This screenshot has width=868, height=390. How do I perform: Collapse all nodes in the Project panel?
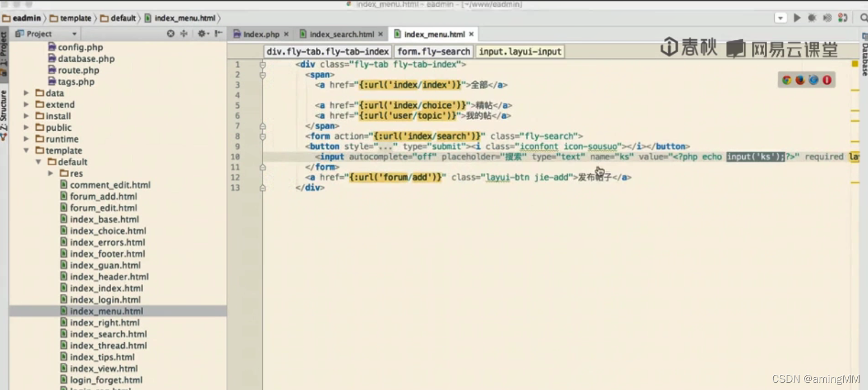tap(183, 34)
